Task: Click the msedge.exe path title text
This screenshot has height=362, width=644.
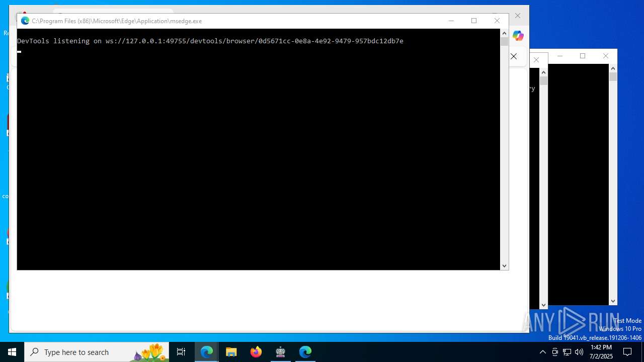Action: [x=117, y=21]
